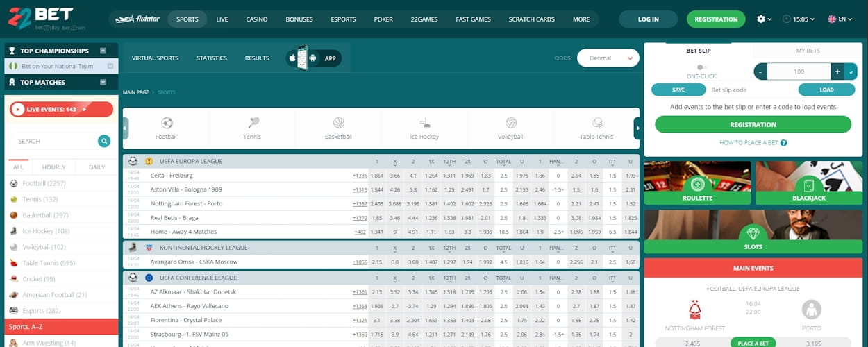Click Top Championships trophy icon
The width and height of the screenshot is (868, 347).
click(12, 51)
